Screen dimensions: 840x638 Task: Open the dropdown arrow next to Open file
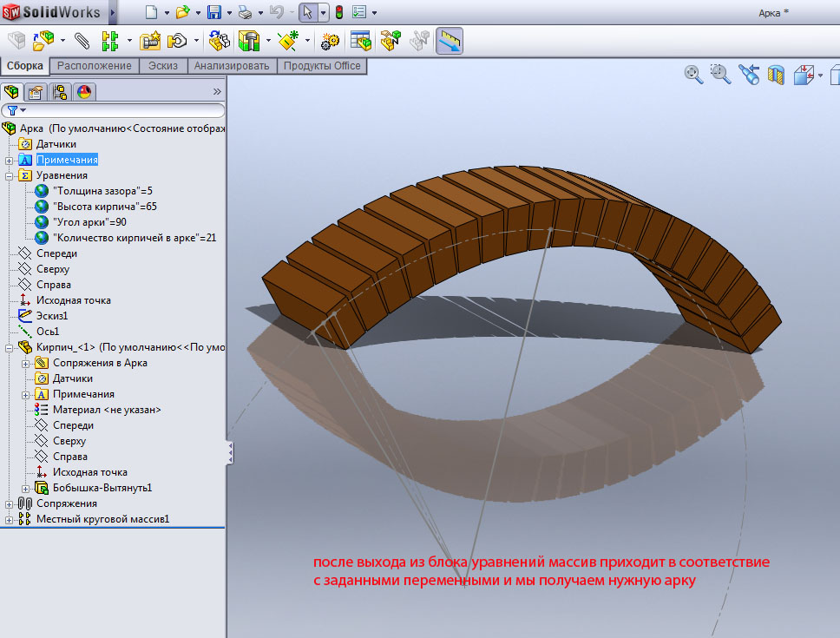coord(197,14)
